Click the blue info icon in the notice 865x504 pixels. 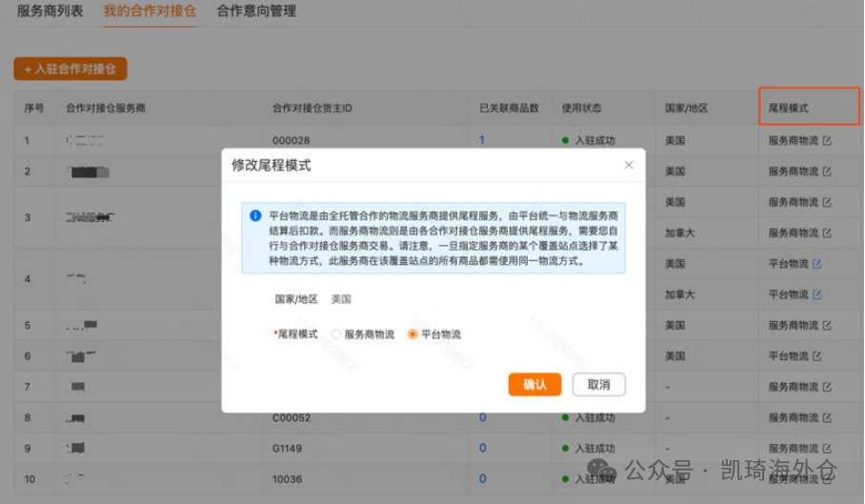(255, 215)
